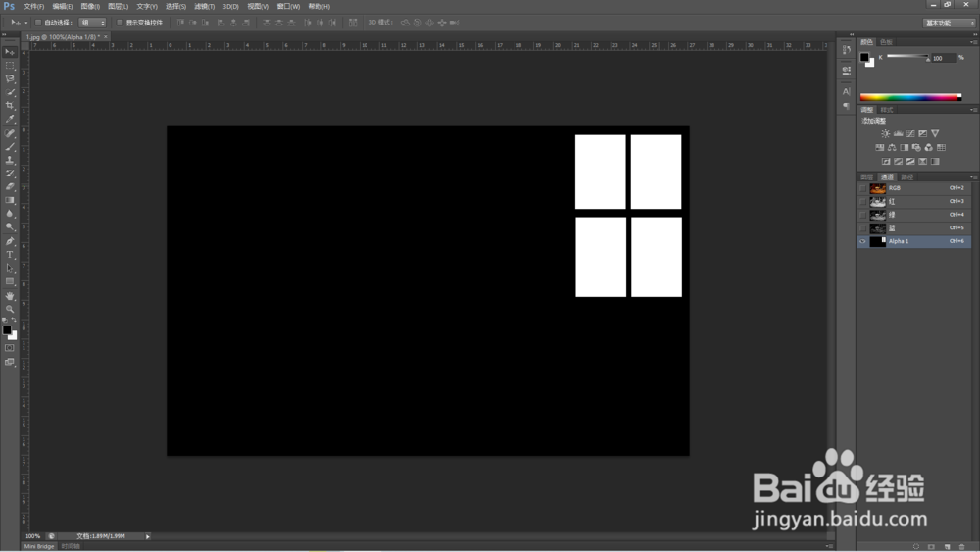
Task: Select the History Brush tool
Action: tap(10, 174)
